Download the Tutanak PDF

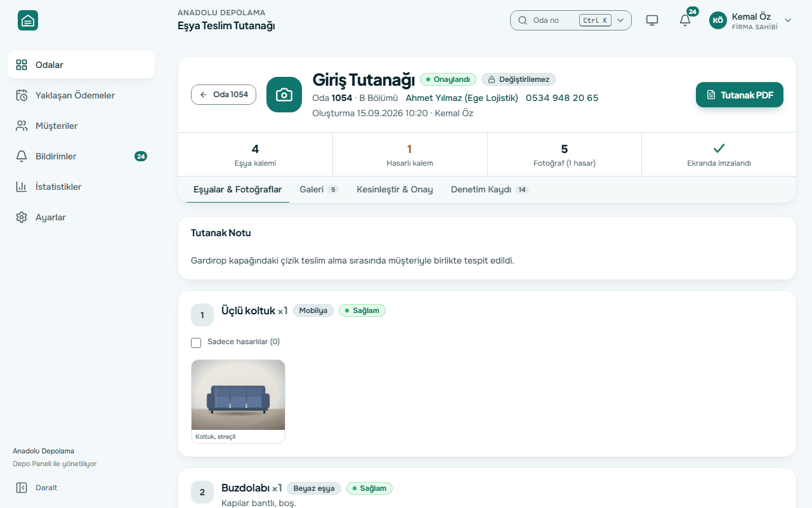coord(740,95)
